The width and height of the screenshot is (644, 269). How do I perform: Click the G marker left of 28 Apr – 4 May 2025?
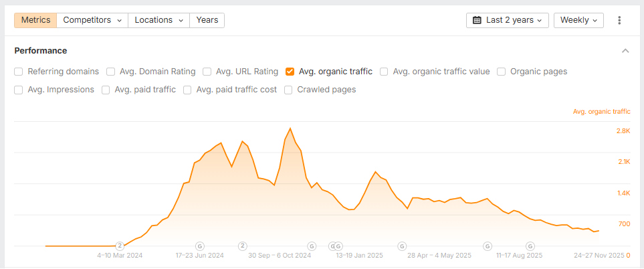(x=402, y=246)
